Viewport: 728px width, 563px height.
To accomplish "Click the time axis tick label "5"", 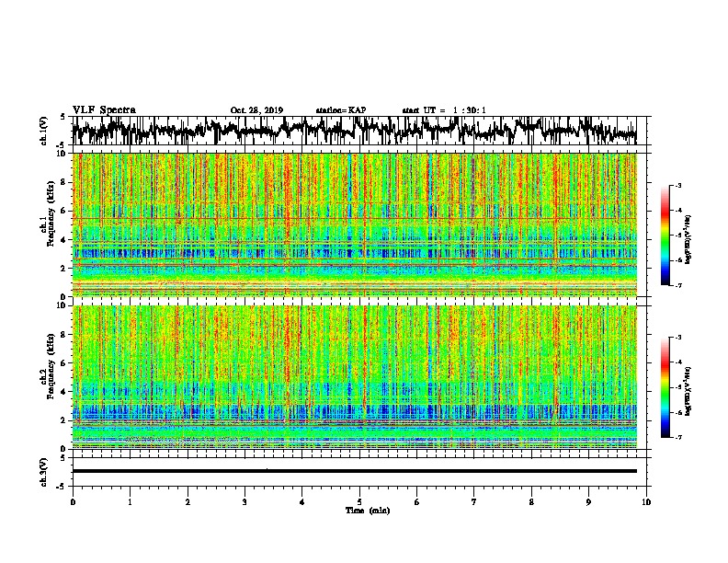I will [359, 502].
